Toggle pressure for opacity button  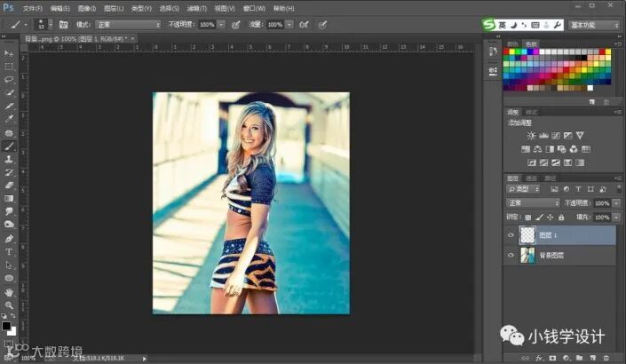[x=236, y=25]
